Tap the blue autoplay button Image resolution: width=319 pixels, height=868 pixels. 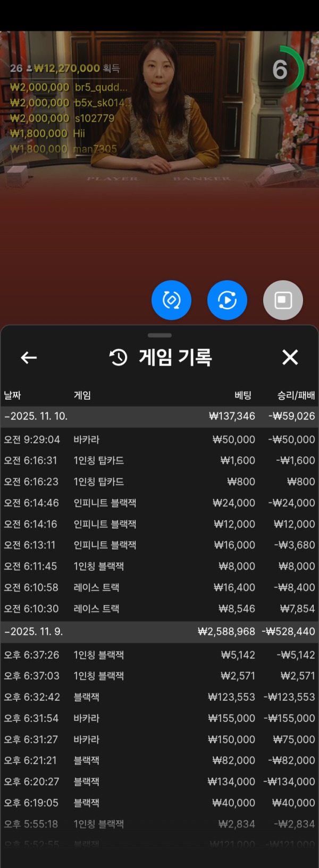[x=227, y=300]
